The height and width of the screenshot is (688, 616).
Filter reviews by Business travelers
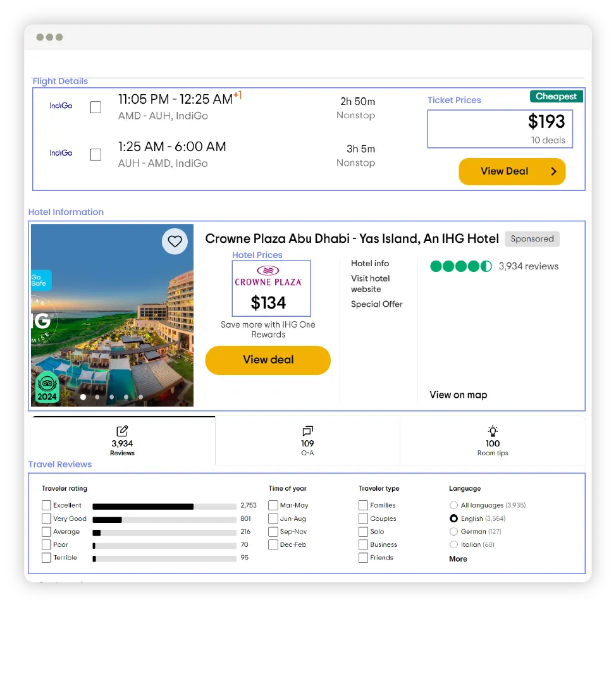363,544
